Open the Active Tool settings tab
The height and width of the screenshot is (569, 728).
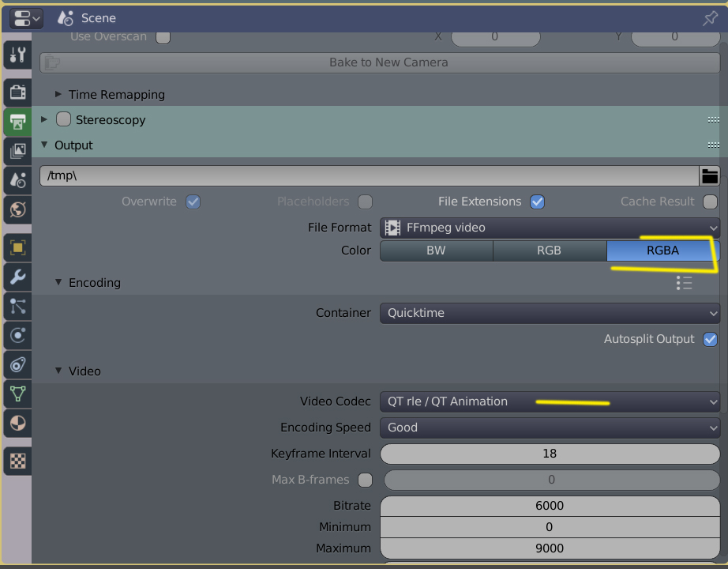tap(17, 55)
